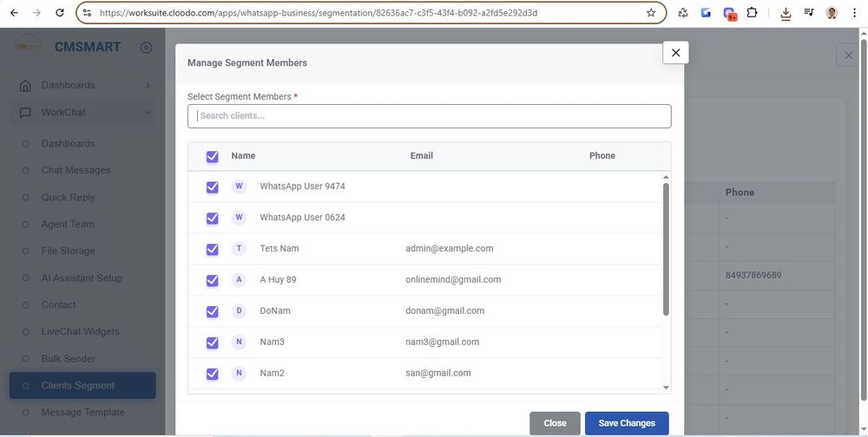Image resolution: width=868 pixels, height=437 pixels.
Task: Click the media control playlist icon
Action: tap(809, 13)
